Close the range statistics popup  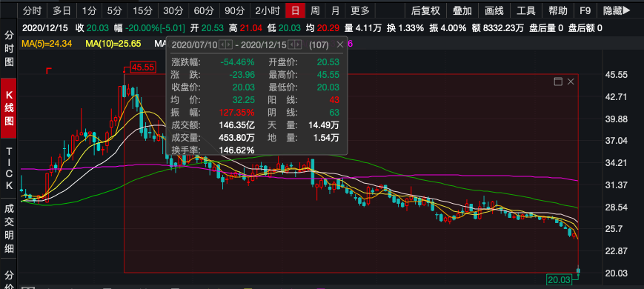pyautogui.click(x=340, y=44)
